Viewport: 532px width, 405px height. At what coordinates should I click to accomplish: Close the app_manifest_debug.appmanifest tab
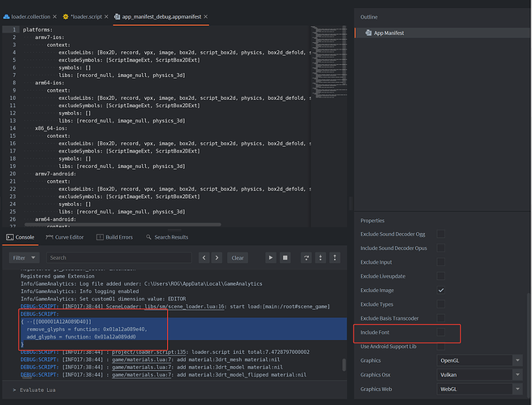(206, 16)
